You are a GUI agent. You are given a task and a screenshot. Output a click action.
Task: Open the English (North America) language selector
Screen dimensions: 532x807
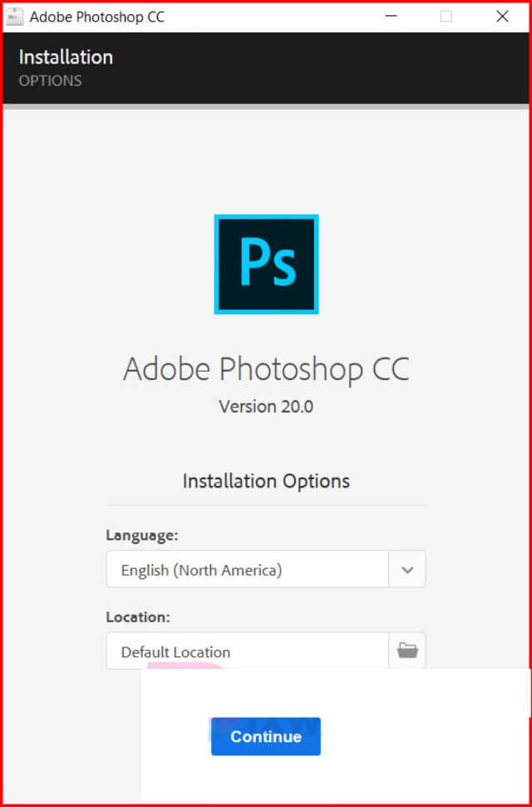(249, 569)
